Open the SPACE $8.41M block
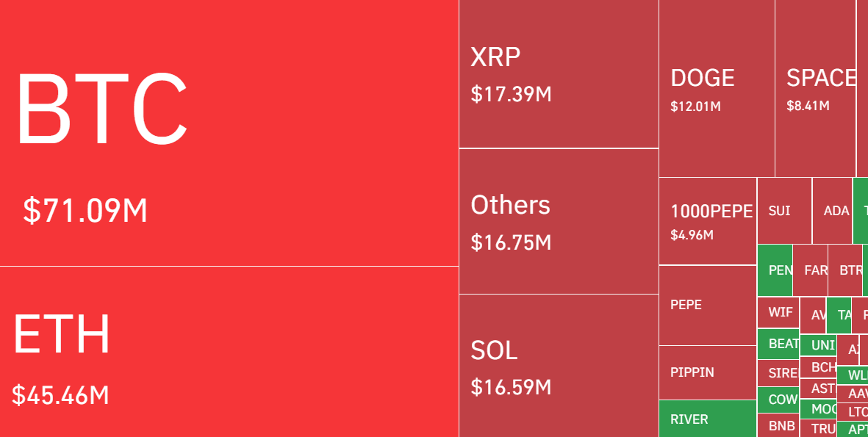 (815, 89)
